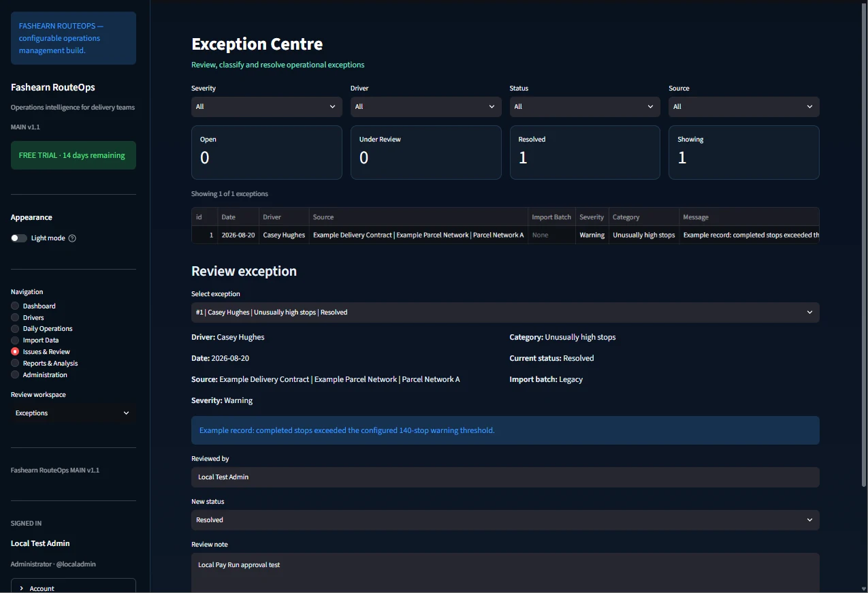Sort table by Import Batch column header
The width and height of the screenshot is (868, 593).
pyautogui.click(x=551, y=217)
